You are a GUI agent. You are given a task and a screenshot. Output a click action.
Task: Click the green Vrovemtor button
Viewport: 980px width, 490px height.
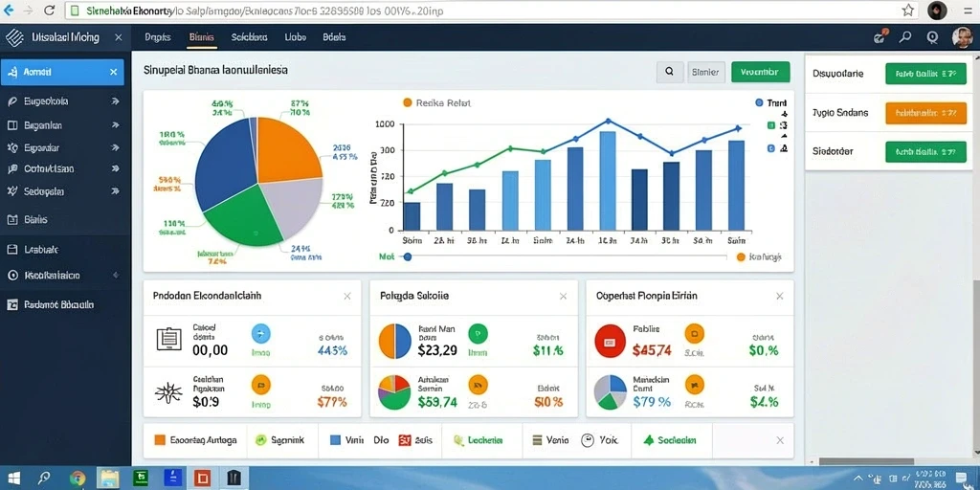click(x=760, y=72)
